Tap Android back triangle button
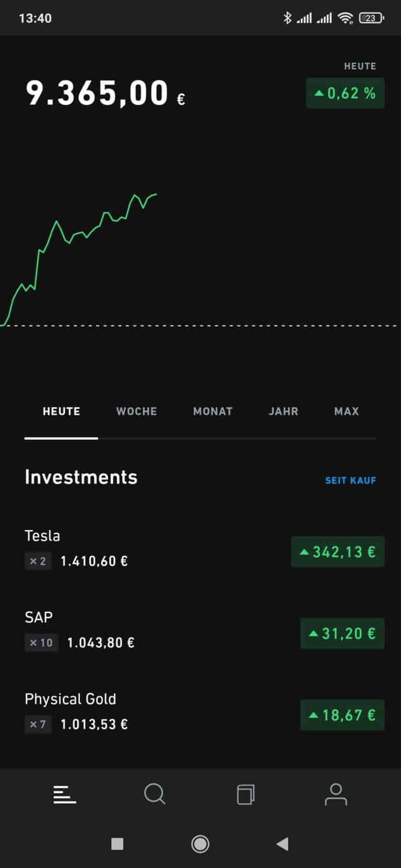 282,843
